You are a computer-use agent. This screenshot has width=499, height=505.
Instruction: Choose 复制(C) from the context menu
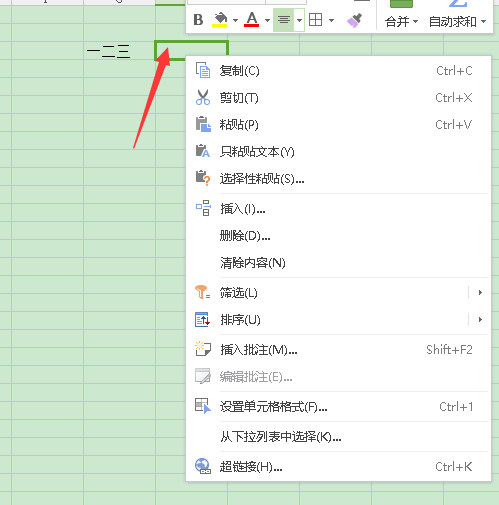point(338,71)
